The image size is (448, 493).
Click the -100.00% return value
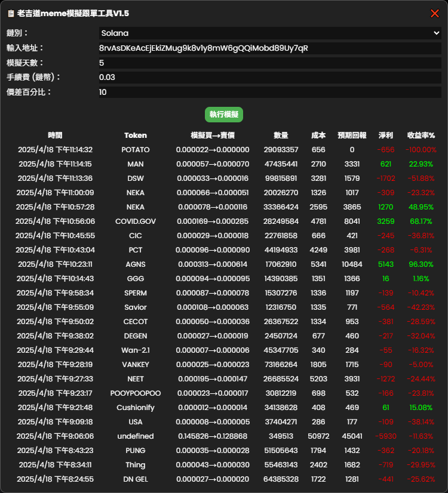pyautogui.click(x=421, y=150)
